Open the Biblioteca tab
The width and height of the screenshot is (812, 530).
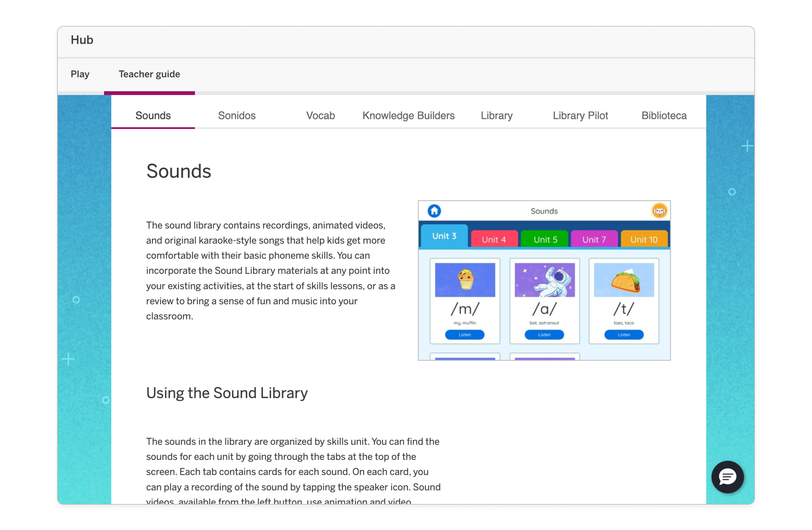664,116
